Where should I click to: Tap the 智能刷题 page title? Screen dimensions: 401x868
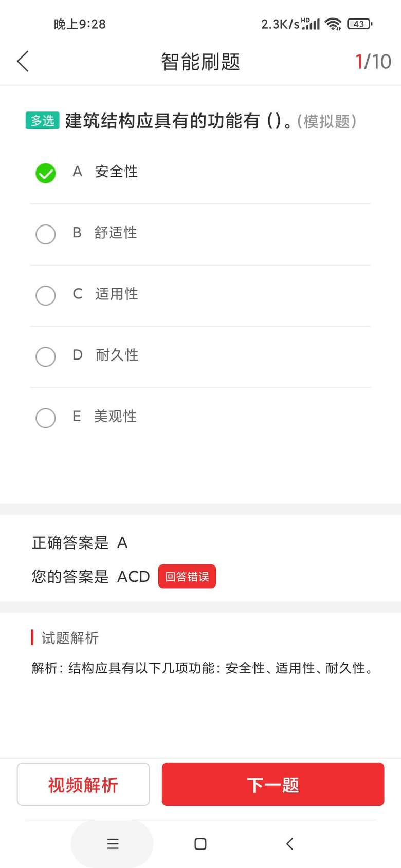200,62
